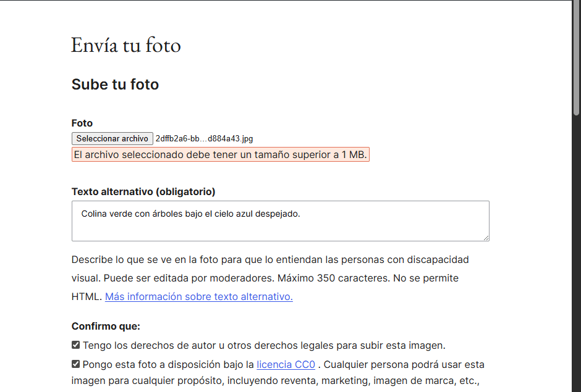
Task: Click the Confirmo que: label
Action: pyautogui.click(x=106, y=327)
